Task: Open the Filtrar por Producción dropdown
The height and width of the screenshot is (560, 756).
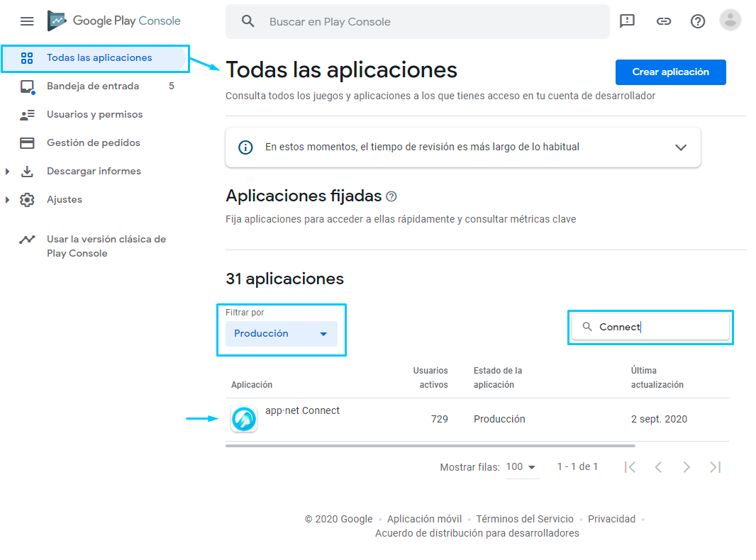Action: (281, 333)
